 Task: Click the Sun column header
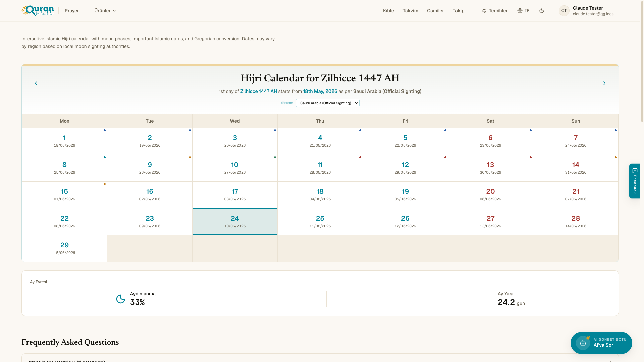(x=576, y=121)
